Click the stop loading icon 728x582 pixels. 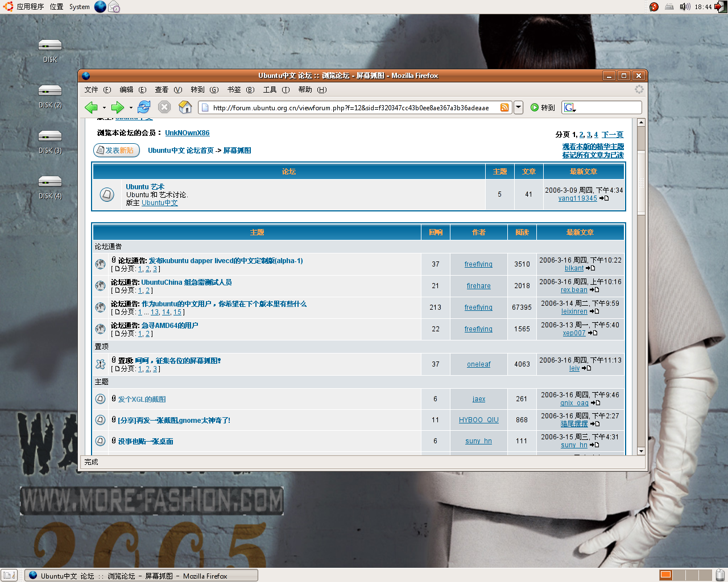click(x=164, y=107)
